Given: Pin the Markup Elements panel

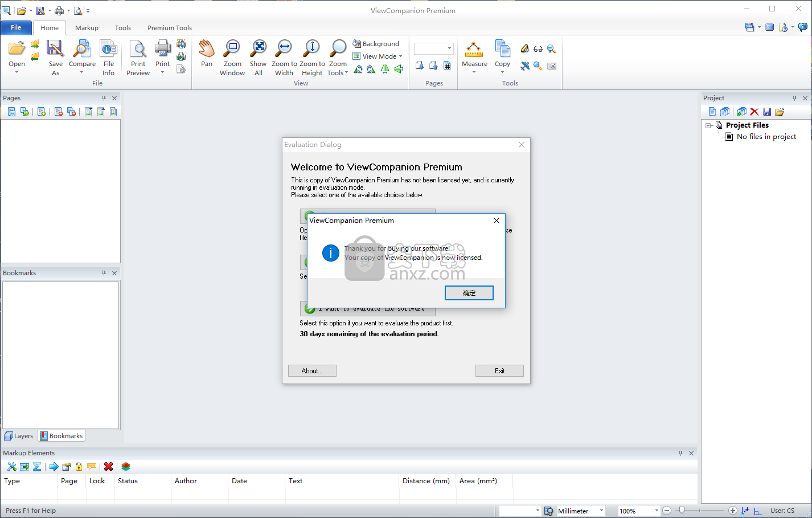Looking at the screenshot, I should pos(680,453).
